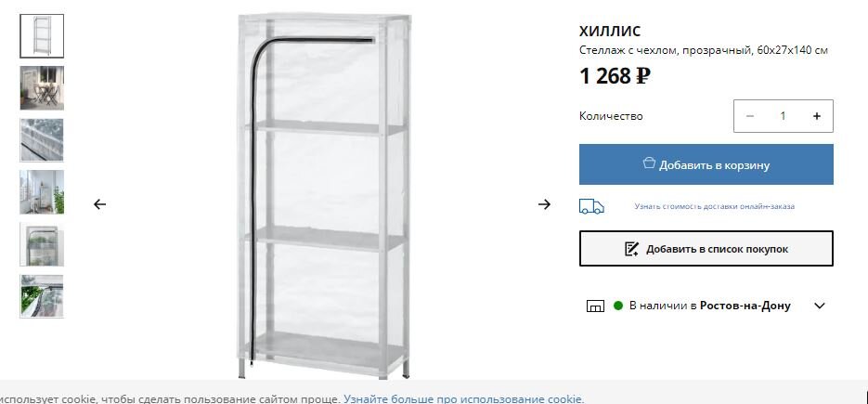Open link Узнать стоимость доставки онлайн-заказа
This screenshot has width=868, height=404.
coord(714,206)
